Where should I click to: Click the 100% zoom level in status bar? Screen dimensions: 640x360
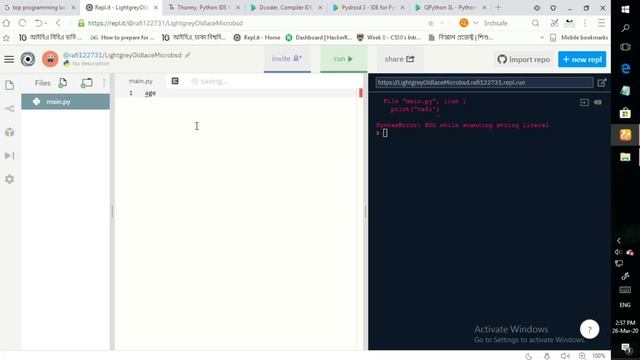click(x=598, y=356)
